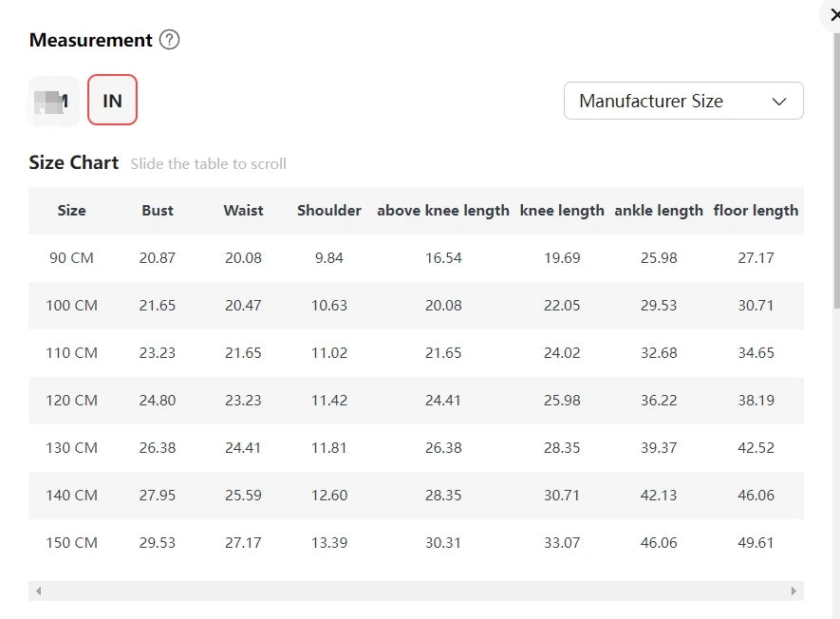
Task: Select the Size column header
Action: pyautogui.click(x=71, y=211)
